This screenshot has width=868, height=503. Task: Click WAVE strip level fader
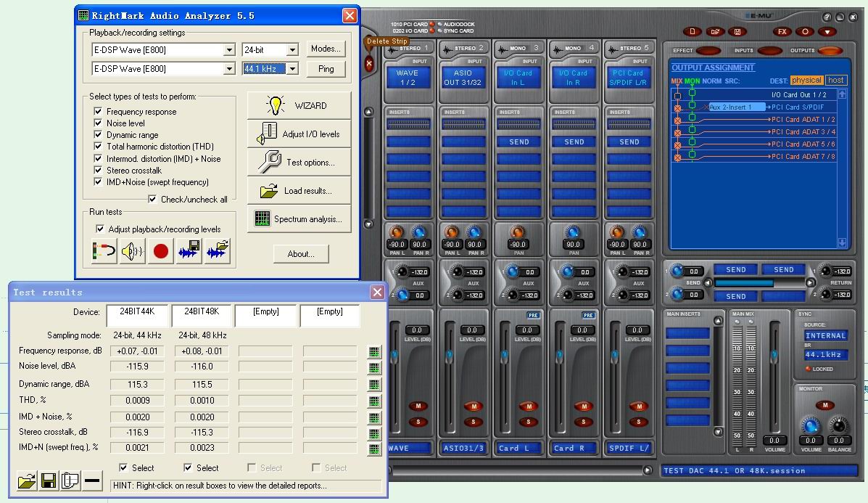tap(394, 355)
